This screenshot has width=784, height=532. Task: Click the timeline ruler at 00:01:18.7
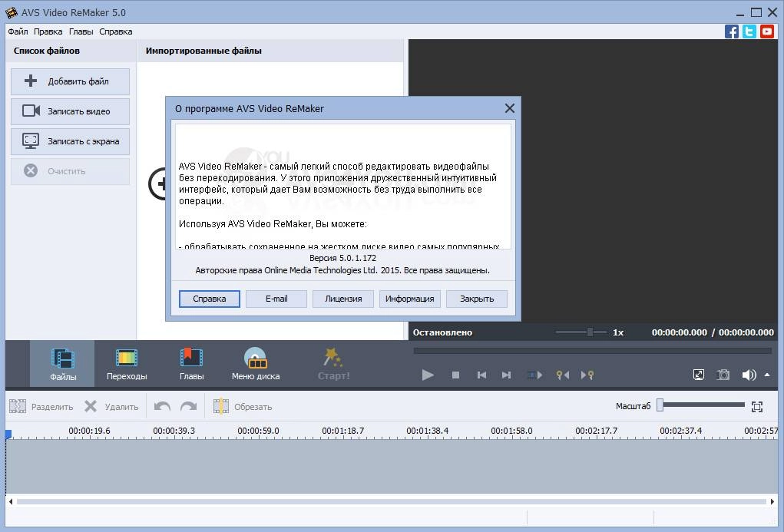(343, 431)
